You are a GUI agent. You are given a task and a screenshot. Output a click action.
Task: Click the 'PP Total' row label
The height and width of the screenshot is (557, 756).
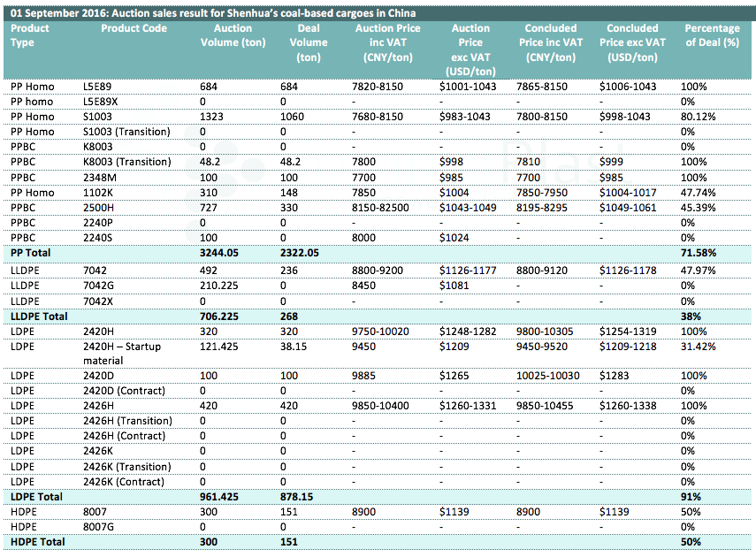pos(30,252)
